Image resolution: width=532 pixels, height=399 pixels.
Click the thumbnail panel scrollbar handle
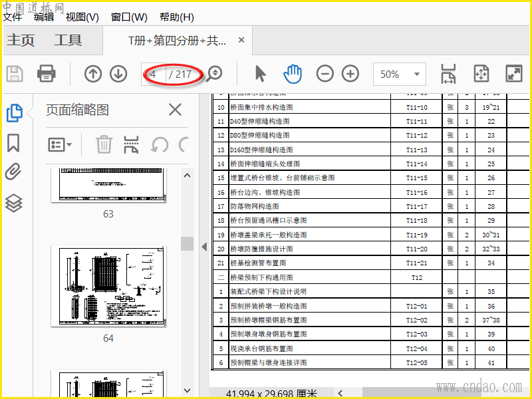[187, 243]
